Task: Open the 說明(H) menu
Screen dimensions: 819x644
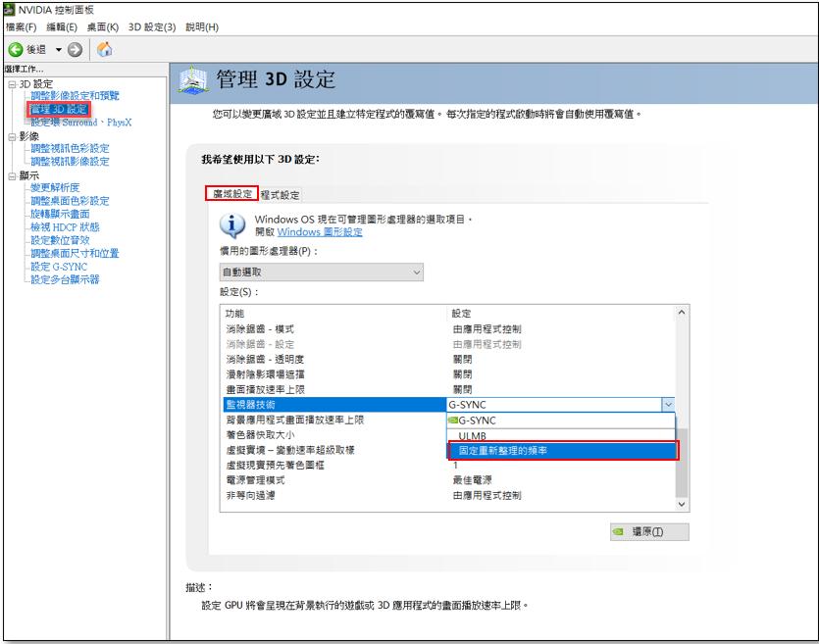Action: coord(202,27)
